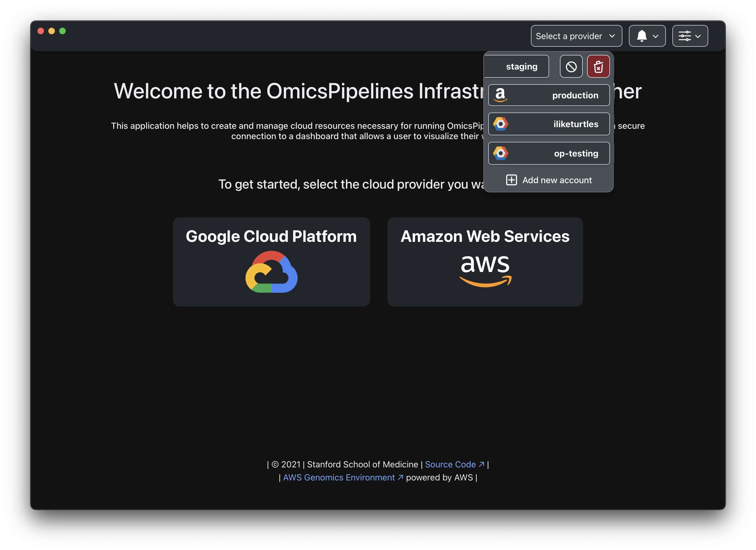Click the production Amazon account icon
The height and width of the screenshot is (550, 756).
coord(500,95)
